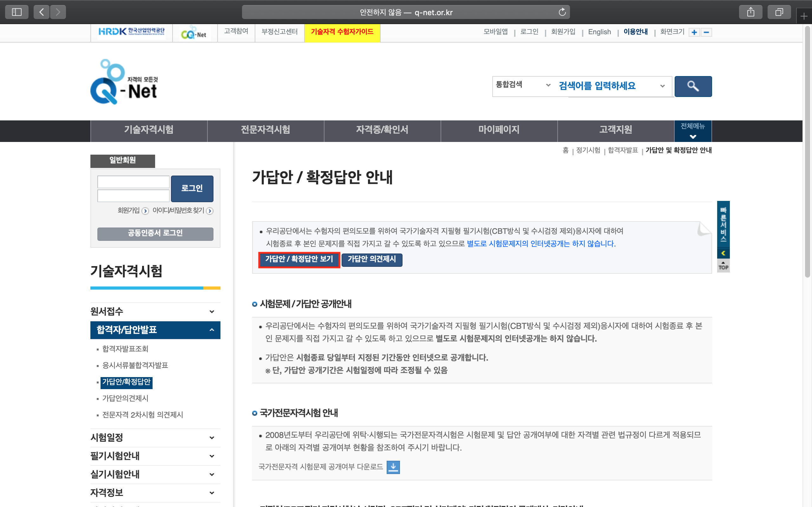Go back with Safari back arrow

click(42, 12)
